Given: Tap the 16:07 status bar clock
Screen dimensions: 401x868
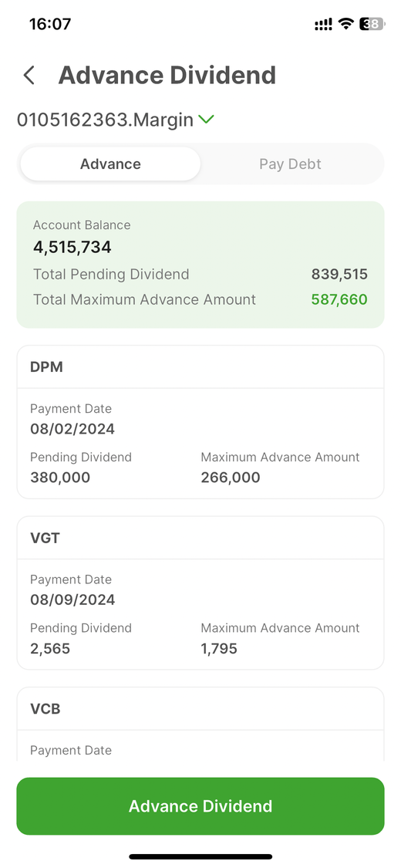Looking at the screenshot, I should tap(50, 24).
